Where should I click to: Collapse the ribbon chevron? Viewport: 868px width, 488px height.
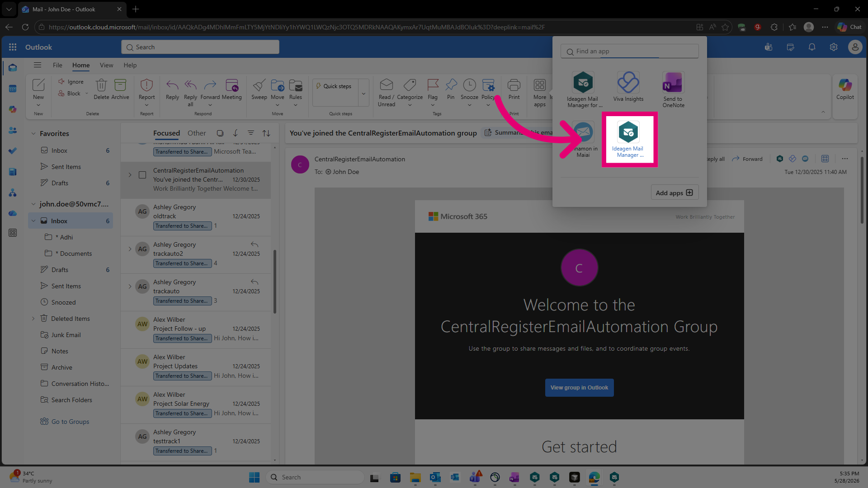823,112
